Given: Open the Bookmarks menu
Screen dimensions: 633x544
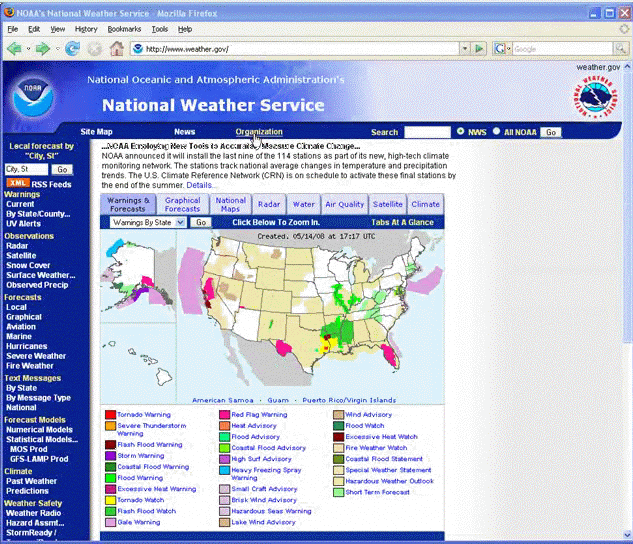Looking at the screenshot, I should (124, 29).
